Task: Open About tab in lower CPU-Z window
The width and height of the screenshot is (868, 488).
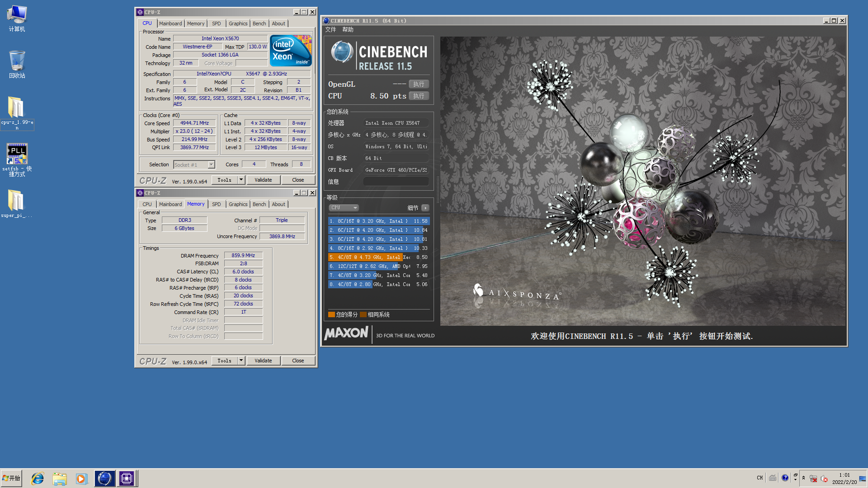Action: [278, 204]
